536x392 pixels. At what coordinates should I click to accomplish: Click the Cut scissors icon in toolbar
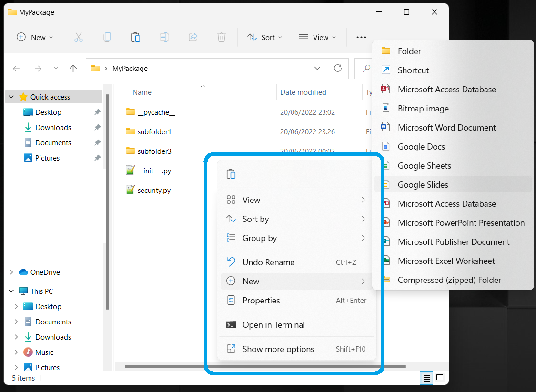79,37
